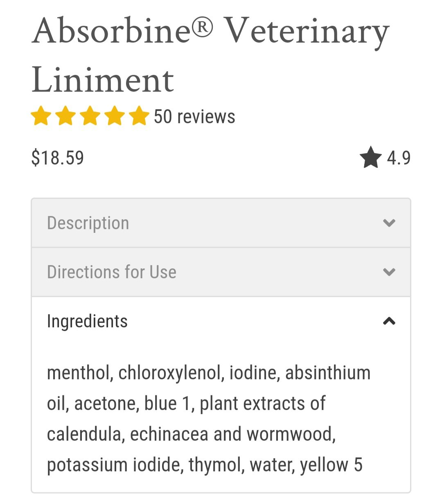This screenshot has height=504, width=442.
Task: Expand Description with its chevron arrow
Action: [x=389, y=223]
